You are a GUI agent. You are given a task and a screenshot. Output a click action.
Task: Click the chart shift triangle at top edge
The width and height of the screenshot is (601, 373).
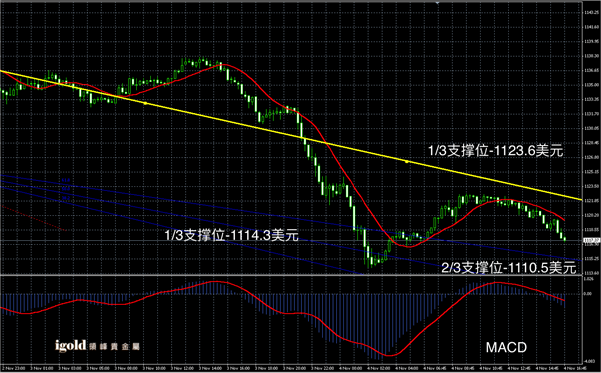[x=437, y=2]
